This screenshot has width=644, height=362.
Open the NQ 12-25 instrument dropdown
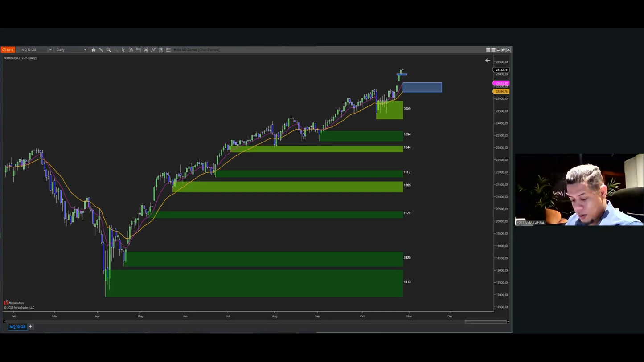click(50, 49)
